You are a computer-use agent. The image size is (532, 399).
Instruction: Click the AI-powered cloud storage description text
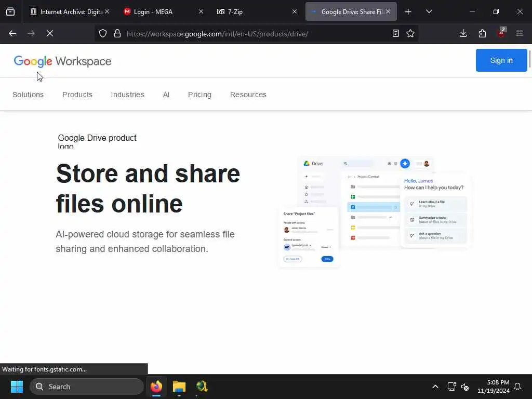(145, 242)
